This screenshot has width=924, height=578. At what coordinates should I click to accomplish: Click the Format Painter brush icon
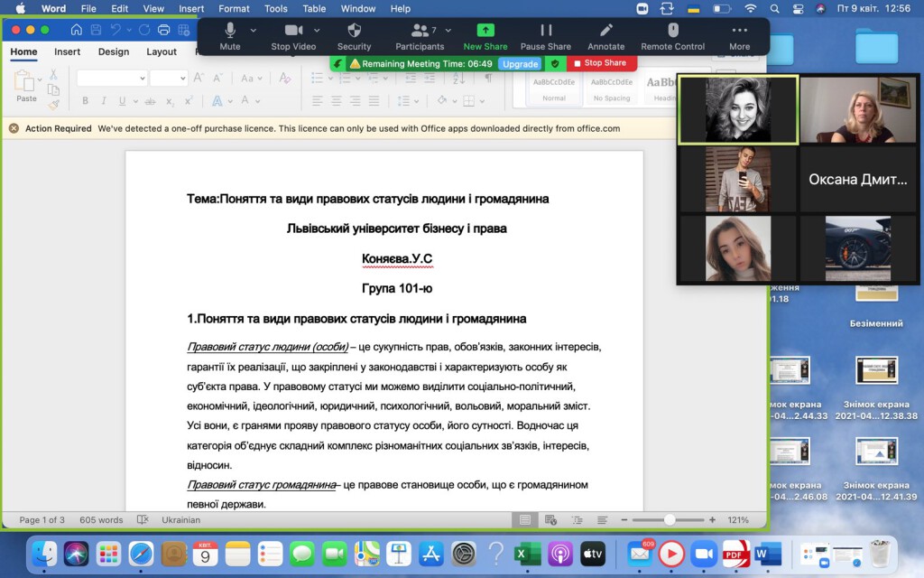click(x=53, y=105)
